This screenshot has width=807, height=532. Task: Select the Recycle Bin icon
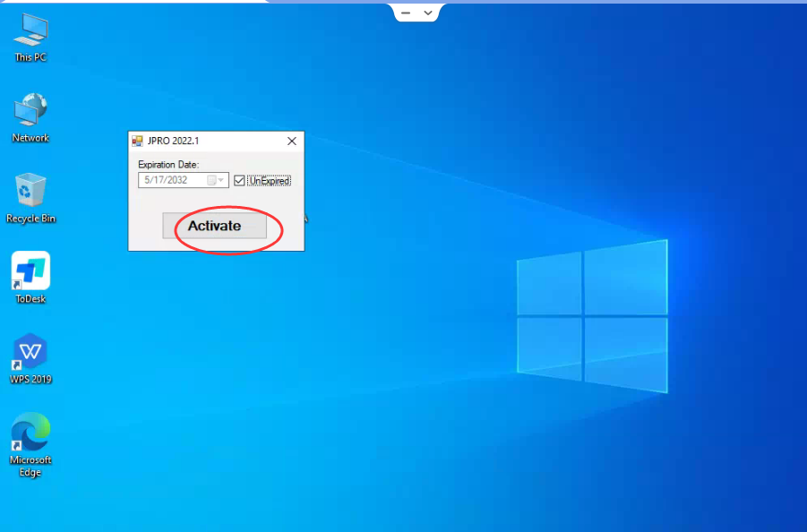point(30,198)
